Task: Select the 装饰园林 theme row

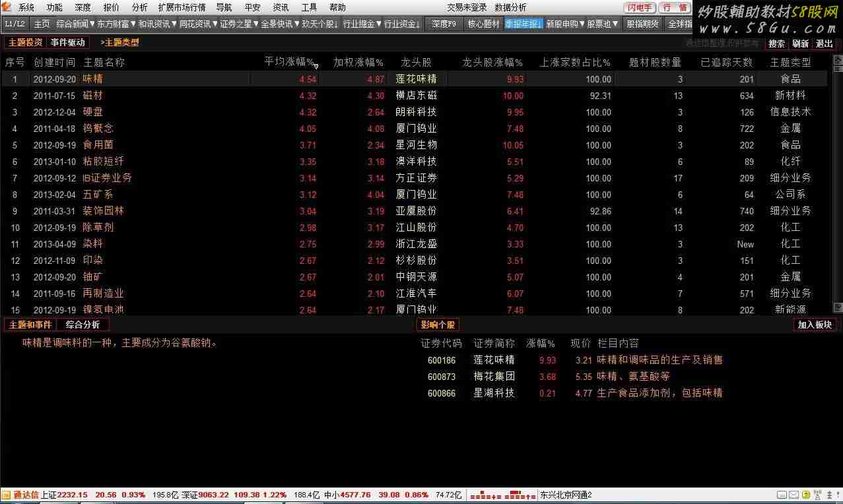Action: click(x=414, y=211)
